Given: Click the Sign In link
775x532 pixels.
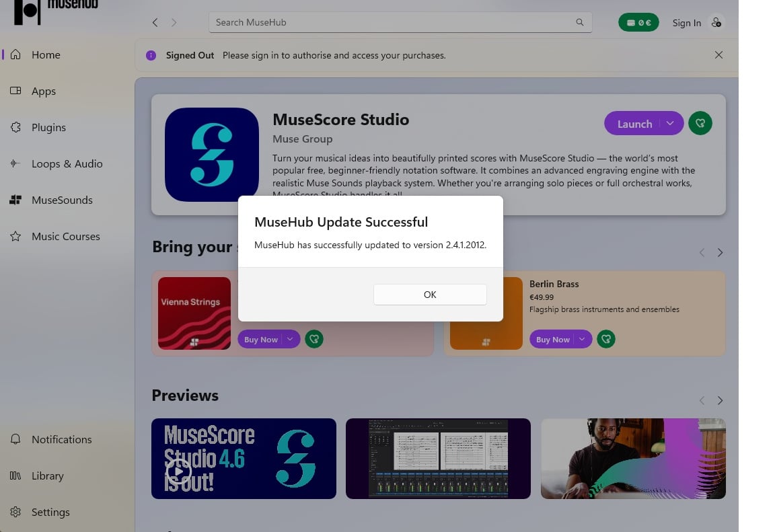Looking at the screenshot, I should coord(686,23).
